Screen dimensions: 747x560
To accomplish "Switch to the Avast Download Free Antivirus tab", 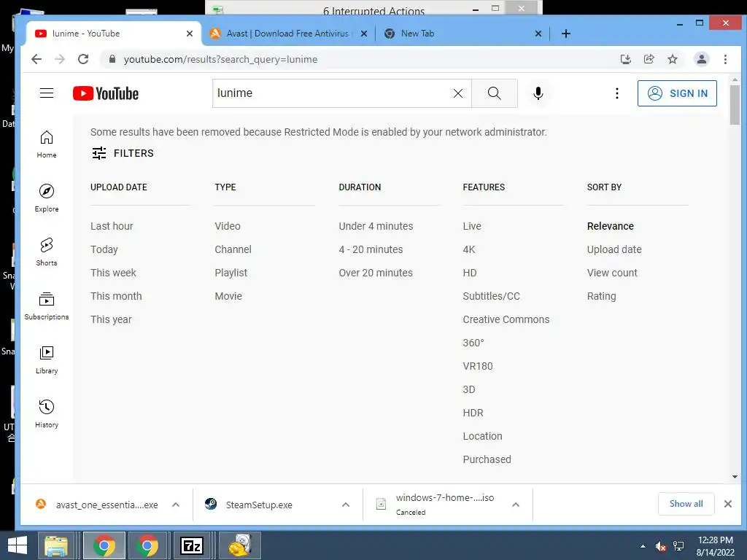I will pyautogui.click(x=287, y=34).
